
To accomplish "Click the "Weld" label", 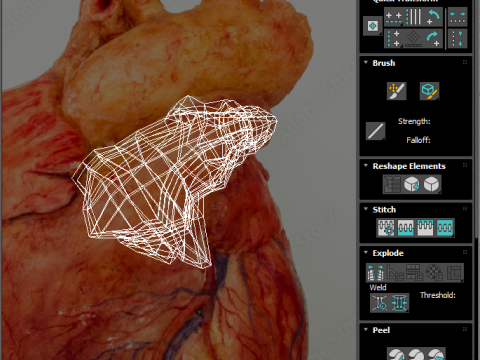I will point(378,287).
